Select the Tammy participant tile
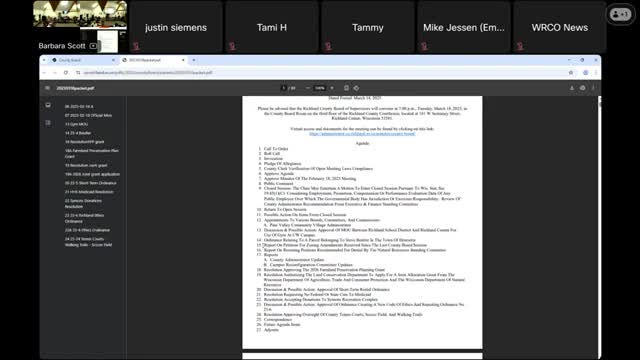640x360 pixels. click(368, 27)
